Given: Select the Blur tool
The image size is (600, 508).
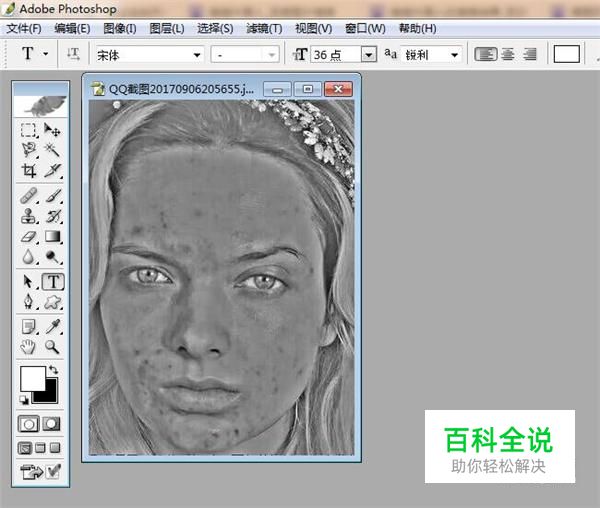Looking at the screenshot, I should (28, 257).
